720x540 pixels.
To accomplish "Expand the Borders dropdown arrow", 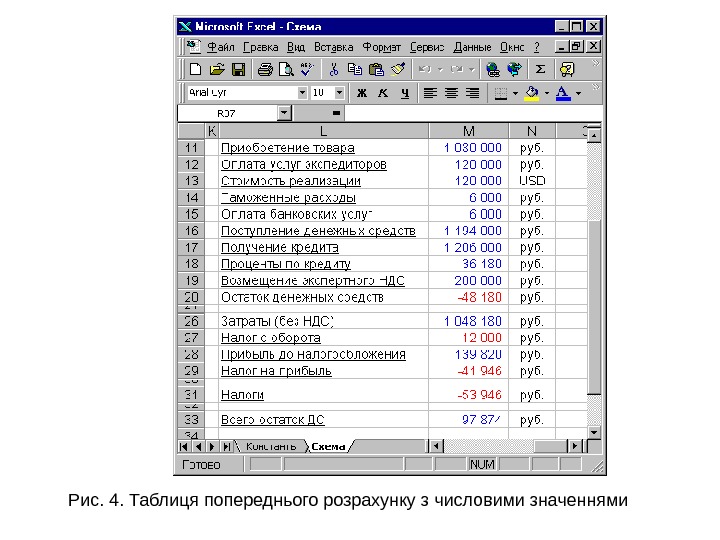I will [x=515, y=93].
